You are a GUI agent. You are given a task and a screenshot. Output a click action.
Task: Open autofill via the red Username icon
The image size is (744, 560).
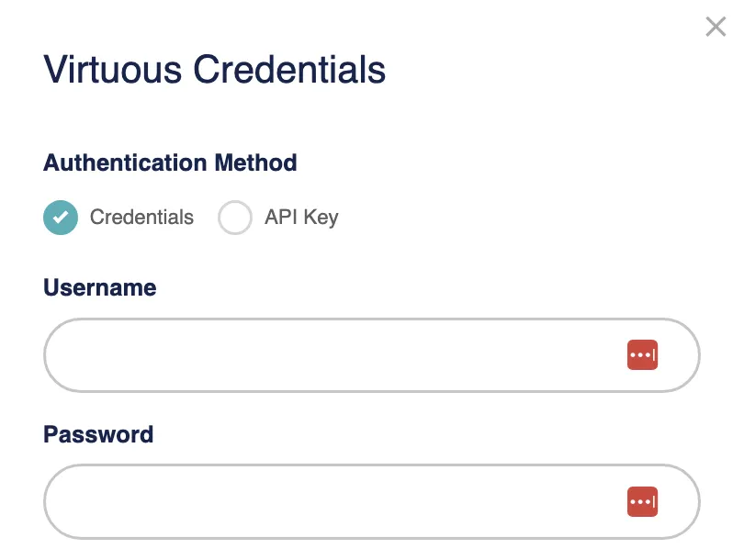[x=642, y=355]
